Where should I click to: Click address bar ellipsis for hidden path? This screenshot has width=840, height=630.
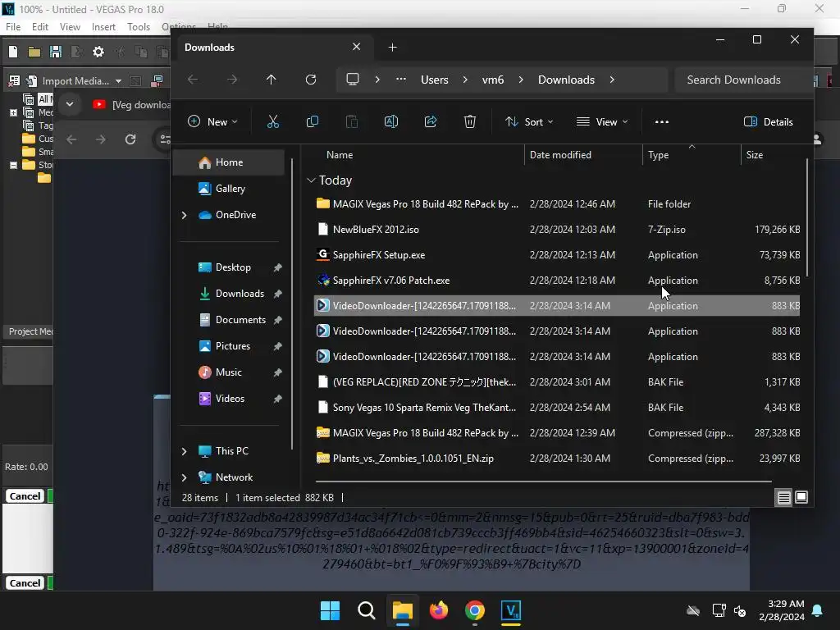point(400,80)
